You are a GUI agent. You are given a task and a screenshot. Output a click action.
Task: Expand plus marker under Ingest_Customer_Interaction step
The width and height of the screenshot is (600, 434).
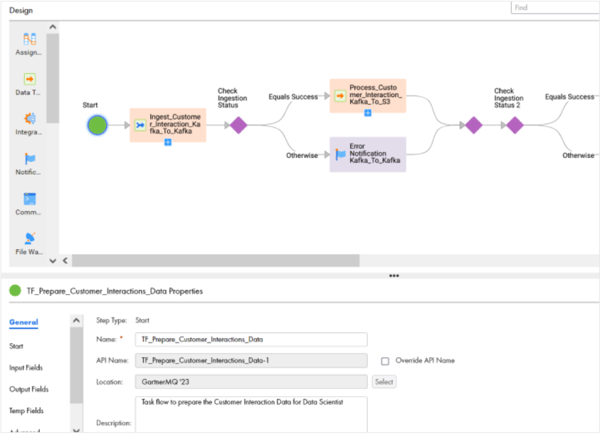[x=168, y=142]
